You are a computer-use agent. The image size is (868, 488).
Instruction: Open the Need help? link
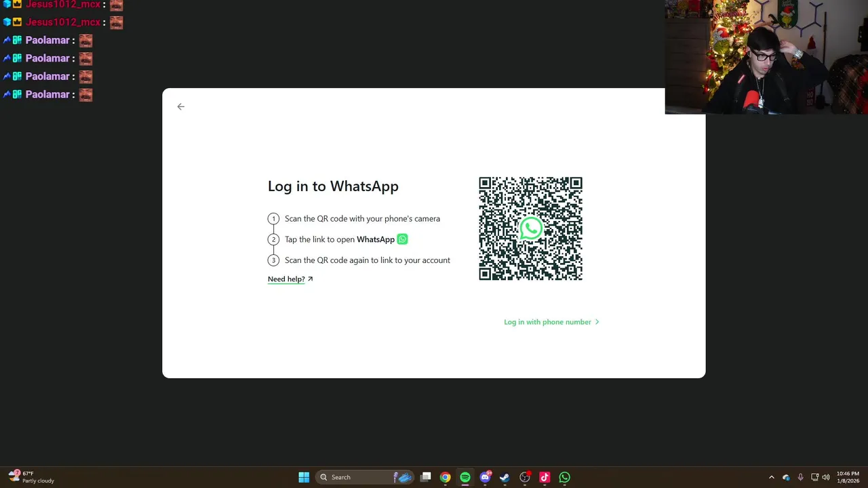tap(290, 279)
